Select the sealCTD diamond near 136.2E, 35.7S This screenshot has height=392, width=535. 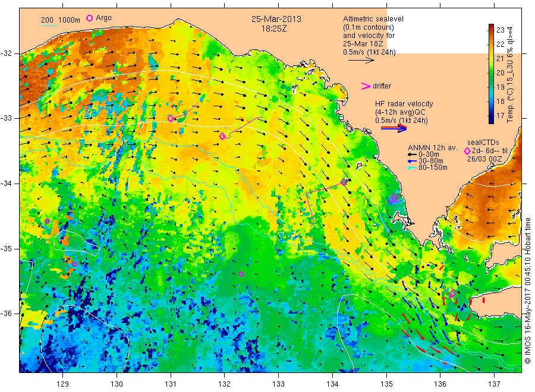(452, 293)
